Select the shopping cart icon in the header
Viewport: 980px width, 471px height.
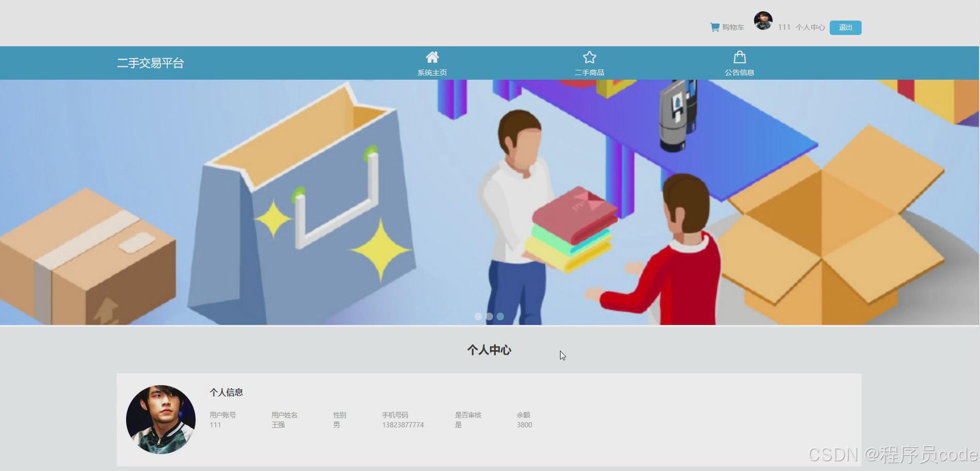point(714,27)
